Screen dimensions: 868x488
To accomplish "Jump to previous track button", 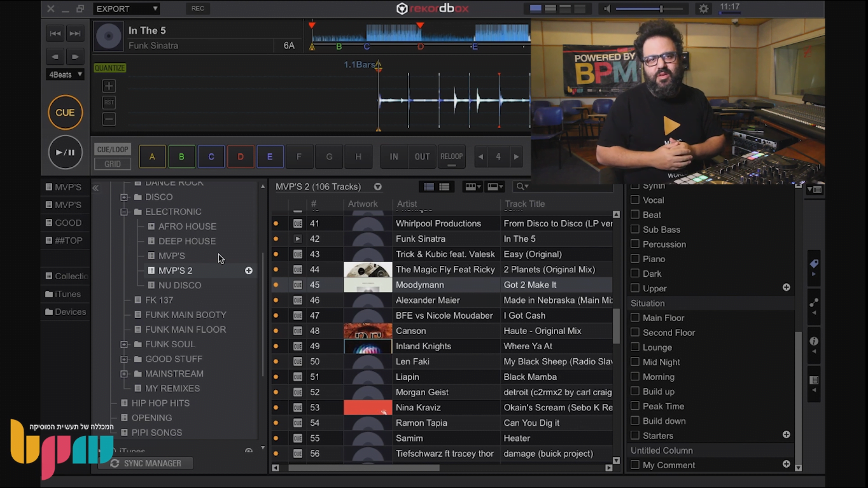I will tap(55, 34).
